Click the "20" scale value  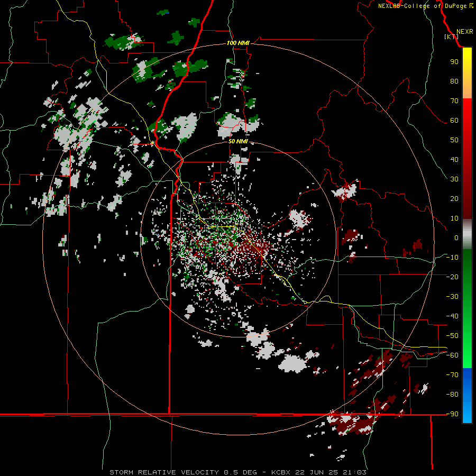pos(454,198)
